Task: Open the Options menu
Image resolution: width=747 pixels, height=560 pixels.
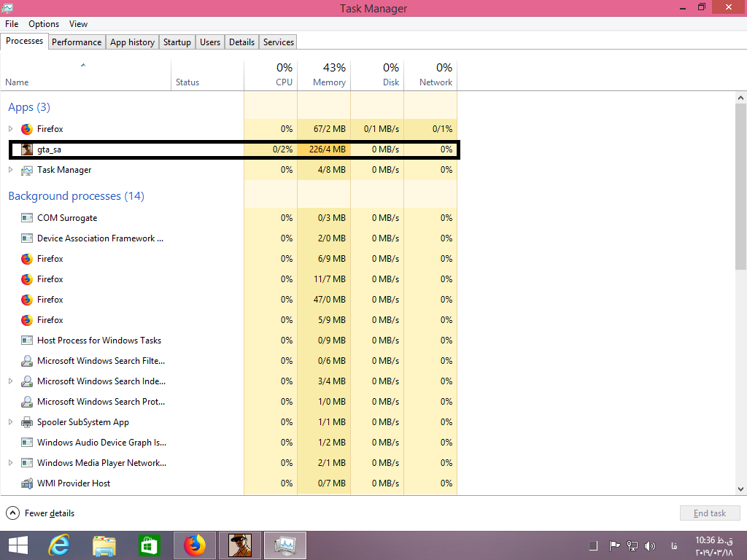Action: click(44, 24)
